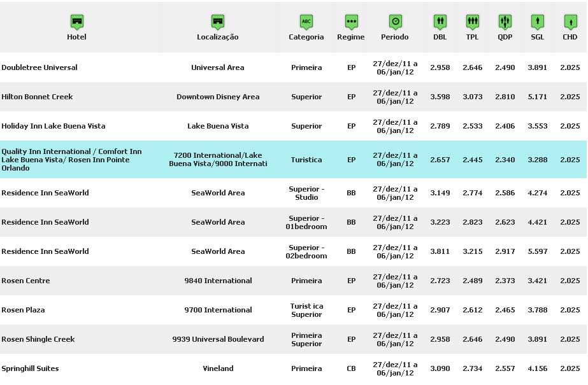Click the Localização column icon

pos(218,22)
